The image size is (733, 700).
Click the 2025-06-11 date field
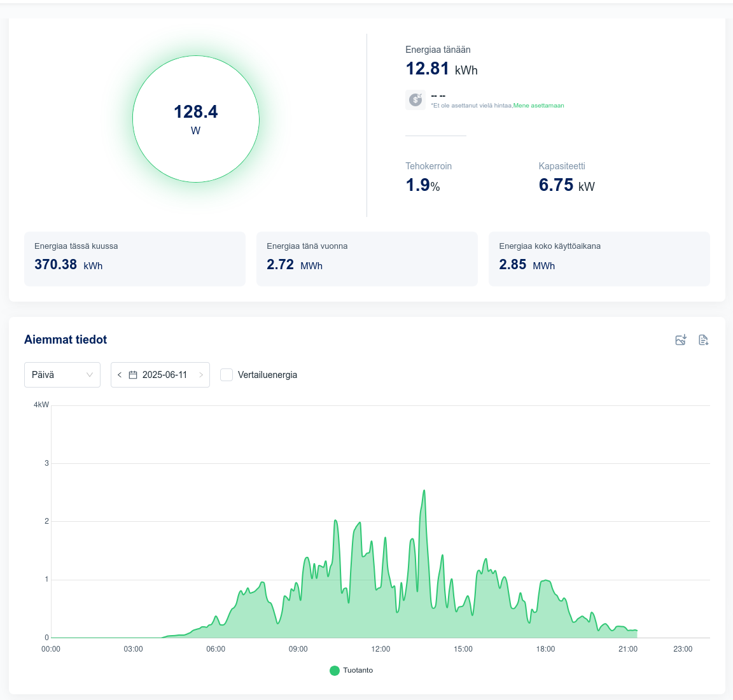click(x=165, y=375)
